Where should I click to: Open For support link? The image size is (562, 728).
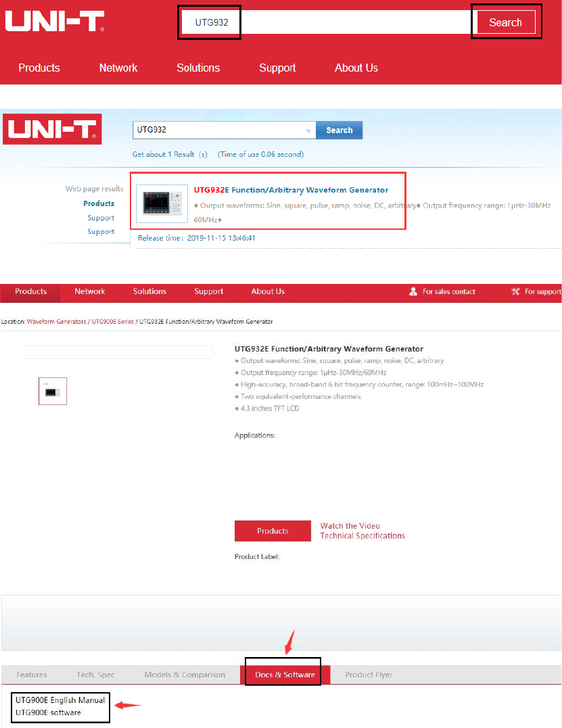[542, 291]
